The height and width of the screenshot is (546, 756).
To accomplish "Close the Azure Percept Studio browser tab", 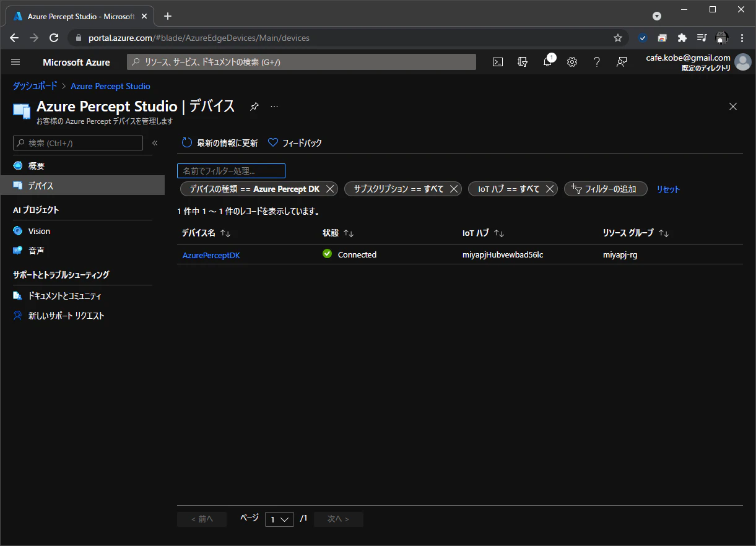I will (x=146, y=16).
